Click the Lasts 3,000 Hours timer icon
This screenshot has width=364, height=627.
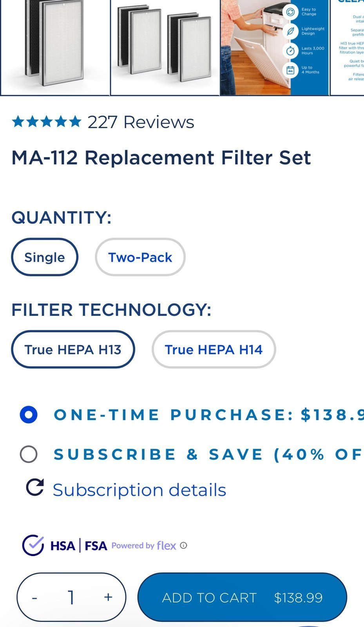[290, 51]
